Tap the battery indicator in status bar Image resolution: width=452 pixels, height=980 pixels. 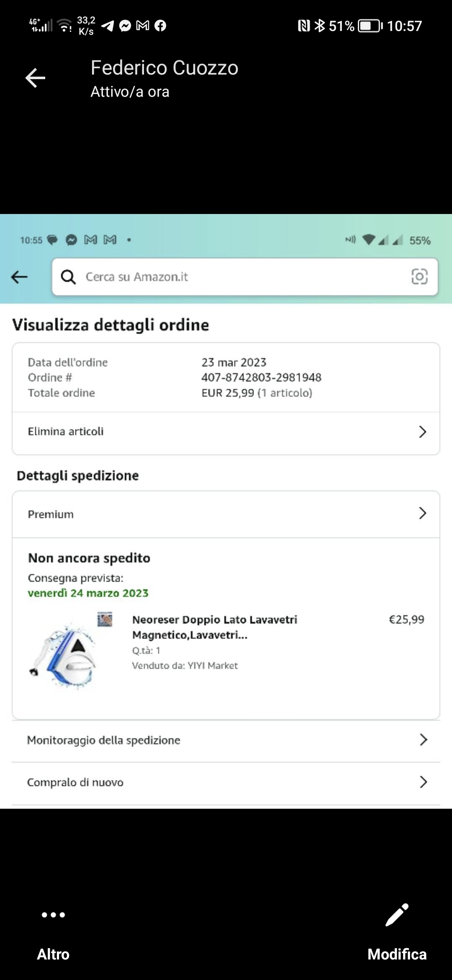point(370,26)
